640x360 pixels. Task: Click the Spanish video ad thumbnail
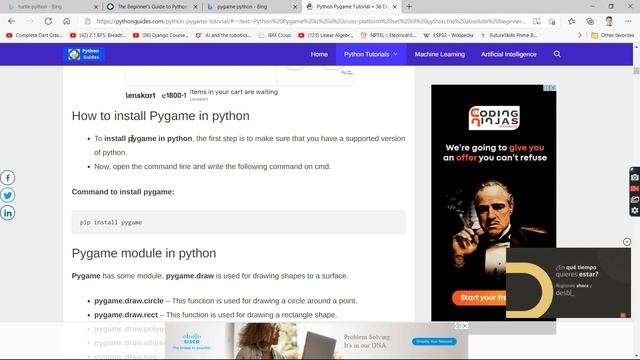(x=568, y=282)
